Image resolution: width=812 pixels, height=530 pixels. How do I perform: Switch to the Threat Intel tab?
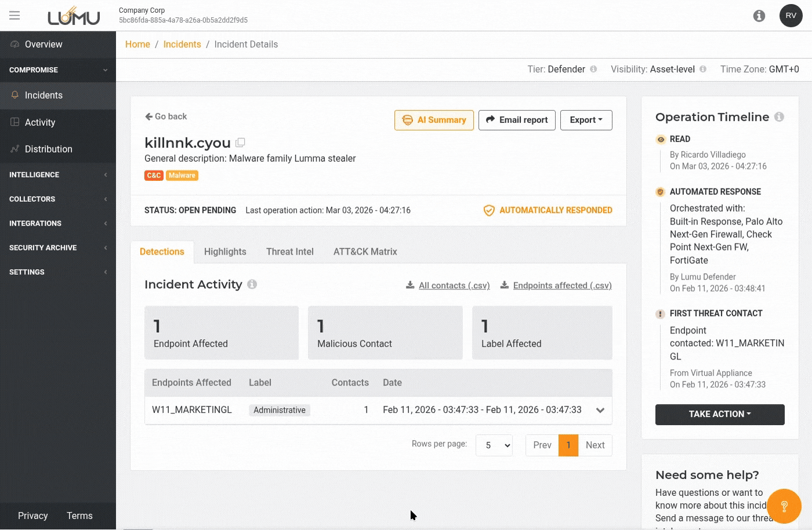(x=289, y=252)
